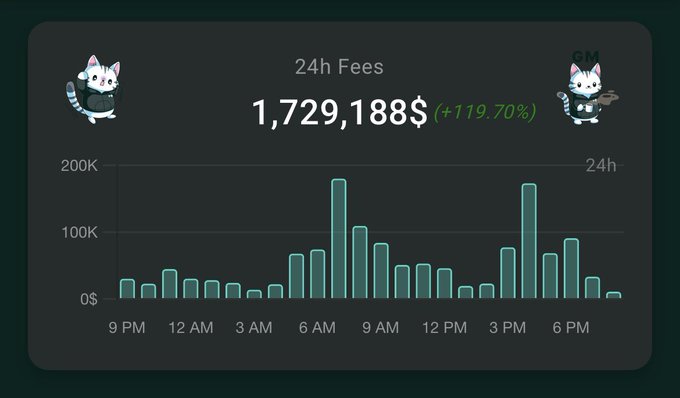Click the 3 PM time label

pyautogui.click(x=508, y=327)
